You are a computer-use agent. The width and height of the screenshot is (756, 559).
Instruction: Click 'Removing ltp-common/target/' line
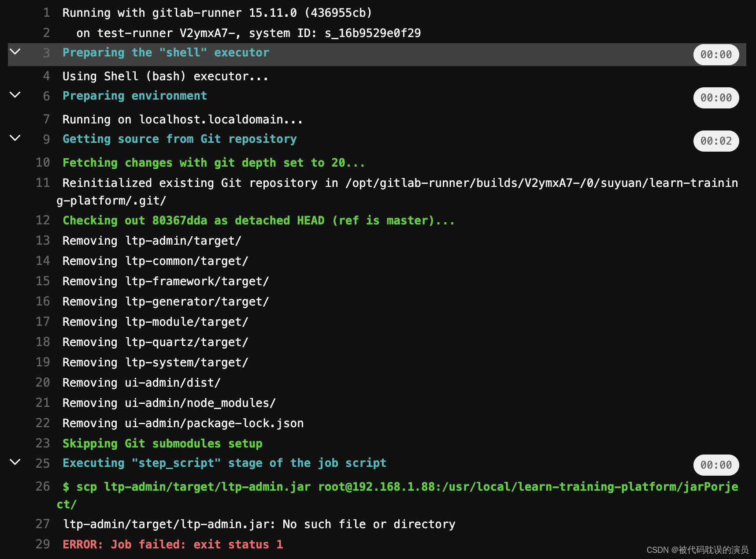(155, 261)
